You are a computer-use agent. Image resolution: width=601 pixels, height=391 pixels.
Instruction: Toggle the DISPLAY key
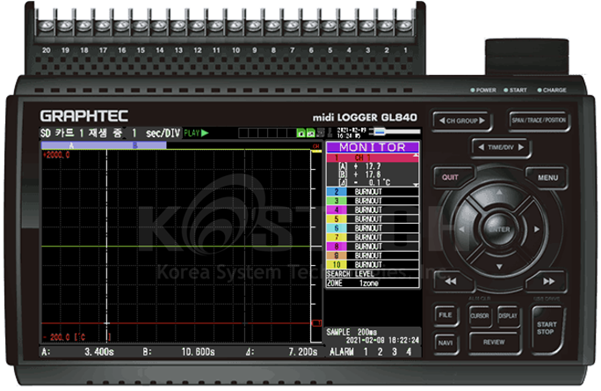(x=508, y=316)
